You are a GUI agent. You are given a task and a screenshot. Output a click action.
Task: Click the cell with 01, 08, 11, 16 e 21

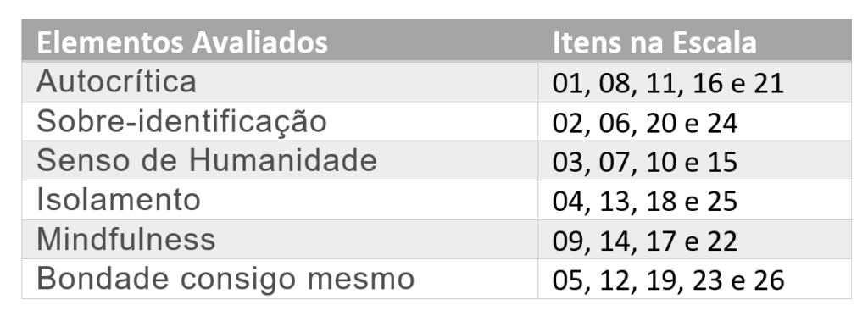point(694,81)
